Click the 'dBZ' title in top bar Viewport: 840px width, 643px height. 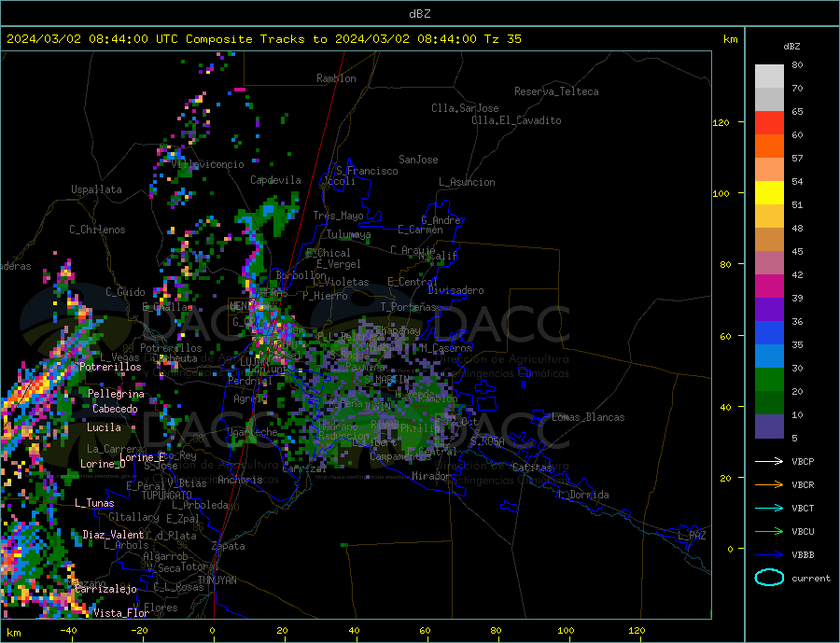[x=419, y=14]
